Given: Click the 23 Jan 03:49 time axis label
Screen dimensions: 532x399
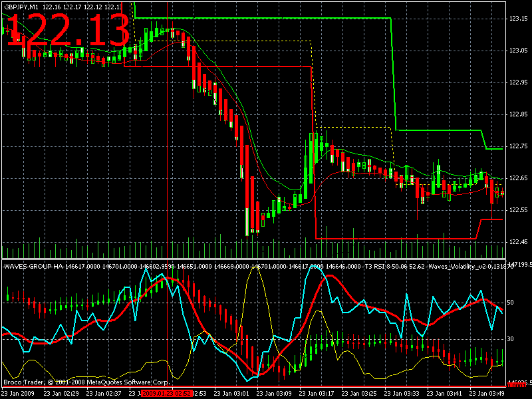Looking at the screenshot, I should pos(486,394).
